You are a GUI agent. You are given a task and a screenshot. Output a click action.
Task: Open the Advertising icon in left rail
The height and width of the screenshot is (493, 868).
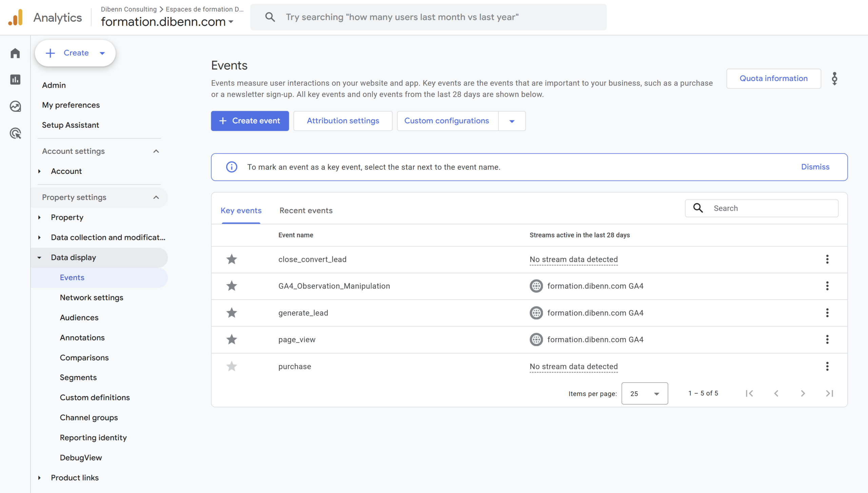(x=15, y=133)
